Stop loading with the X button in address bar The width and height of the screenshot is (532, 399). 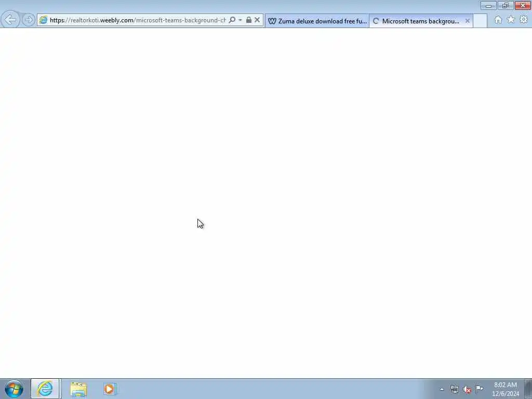point(257,20)
